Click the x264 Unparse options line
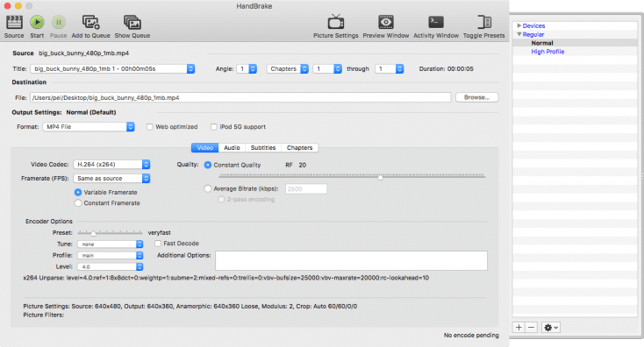The height and width of the screenshot is (347, 644). click(x=225, y=278)
